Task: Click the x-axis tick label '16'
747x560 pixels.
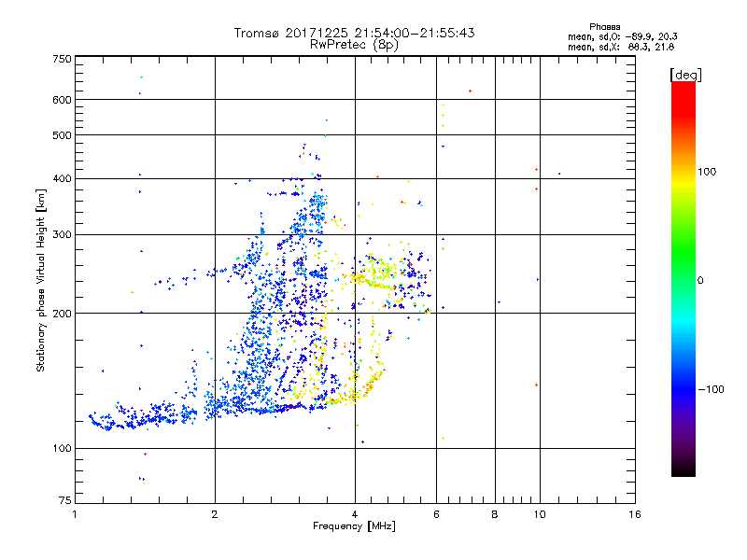Action: coord(635,514)
